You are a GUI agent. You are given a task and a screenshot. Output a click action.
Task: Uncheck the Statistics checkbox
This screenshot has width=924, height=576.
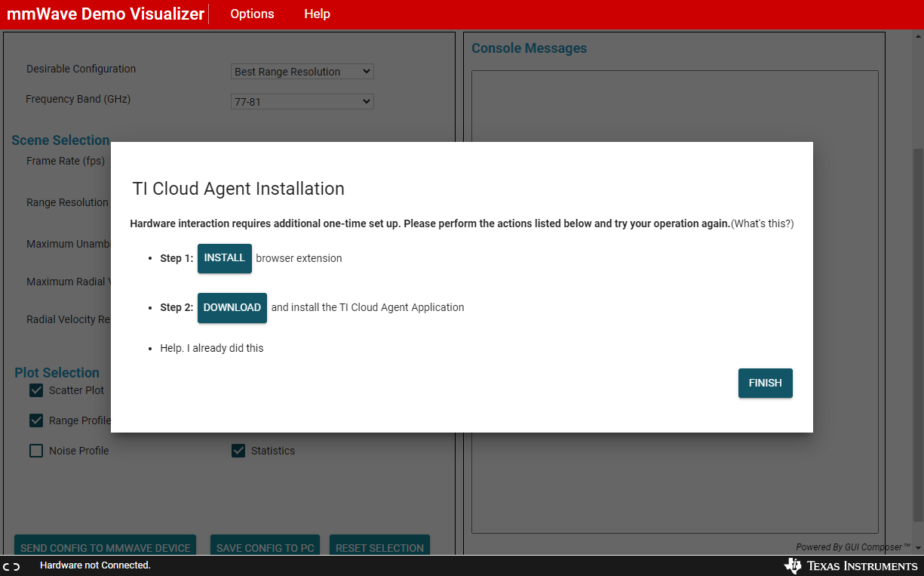[x=238, y=451]
